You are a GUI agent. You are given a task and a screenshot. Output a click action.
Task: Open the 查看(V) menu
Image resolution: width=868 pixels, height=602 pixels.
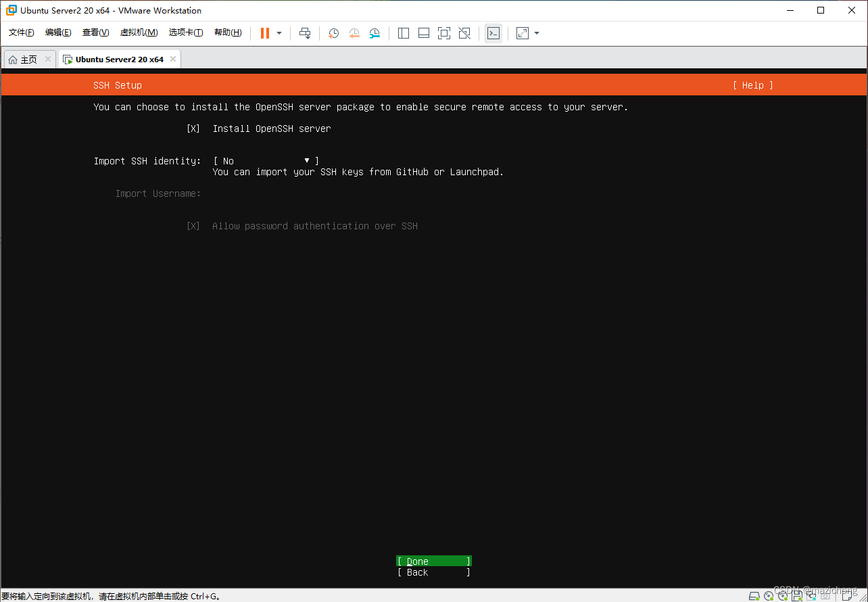(x=95, y=33)
